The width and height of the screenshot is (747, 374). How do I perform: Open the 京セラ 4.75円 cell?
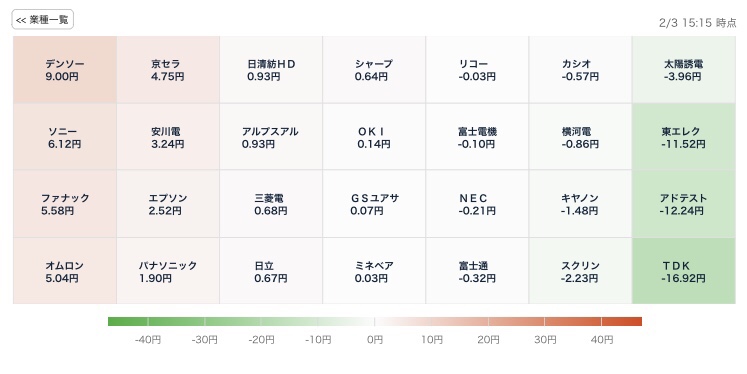tap(168, 70)
